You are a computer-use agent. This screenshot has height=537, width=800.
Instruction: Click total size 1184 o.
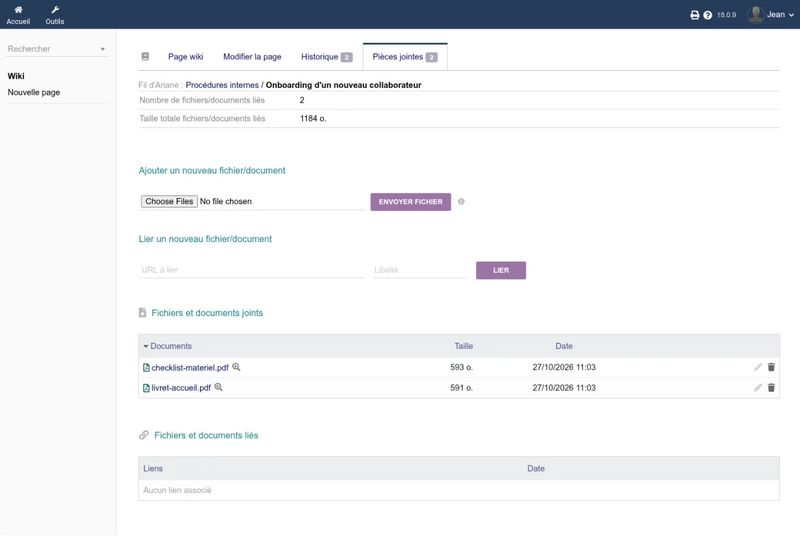[313, 118]
